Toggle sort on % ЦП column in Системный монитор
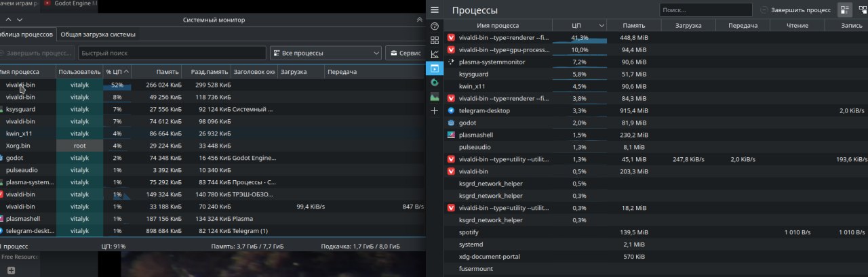 (117, 71)
